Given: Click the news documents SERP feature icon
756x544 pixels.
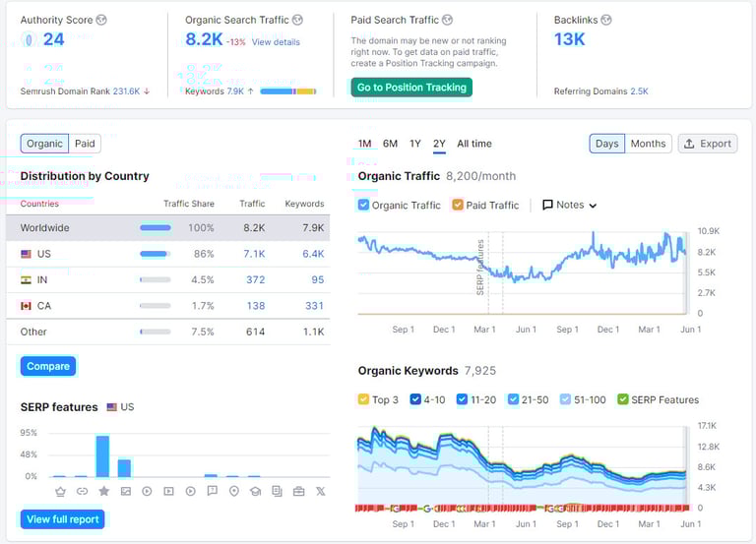Looking at the screenshot, I should click(277, 491).
